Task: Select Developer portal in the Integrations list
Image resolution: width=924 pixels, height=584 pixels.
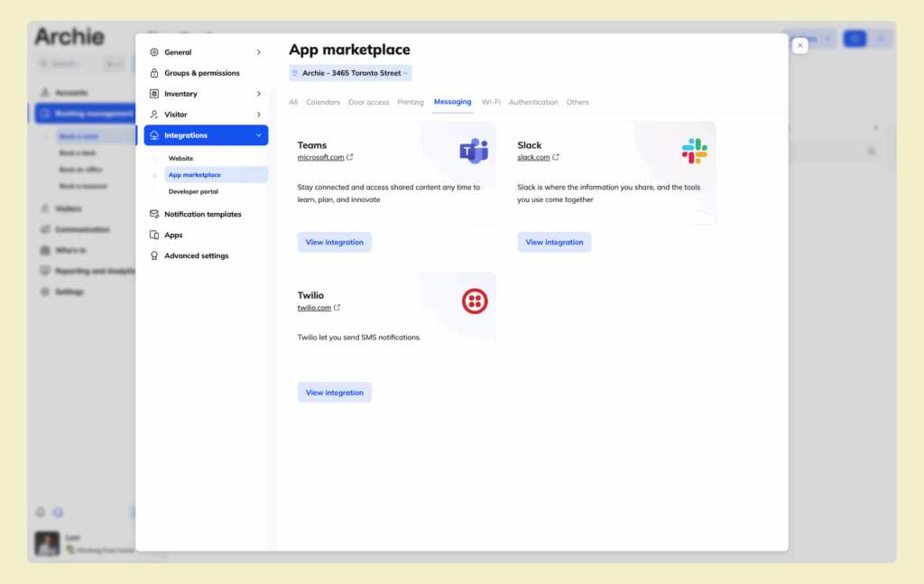Action: coord(193,190)
